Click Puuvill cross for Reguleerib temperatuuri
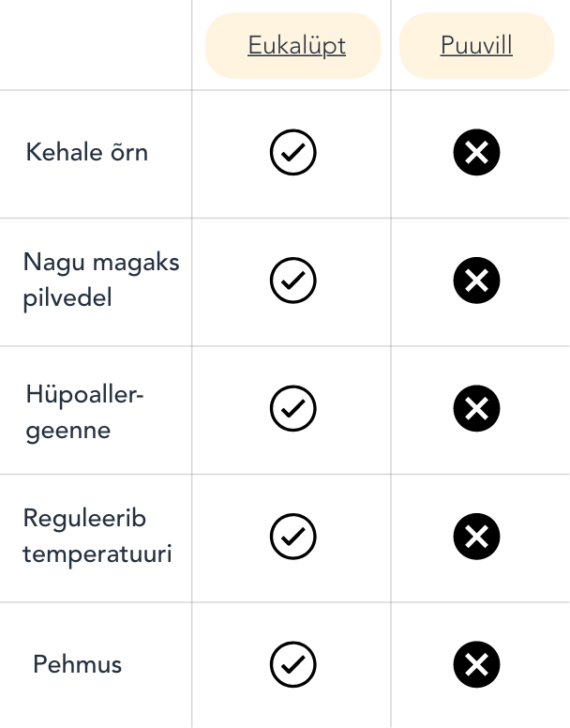 coord(477,537)
